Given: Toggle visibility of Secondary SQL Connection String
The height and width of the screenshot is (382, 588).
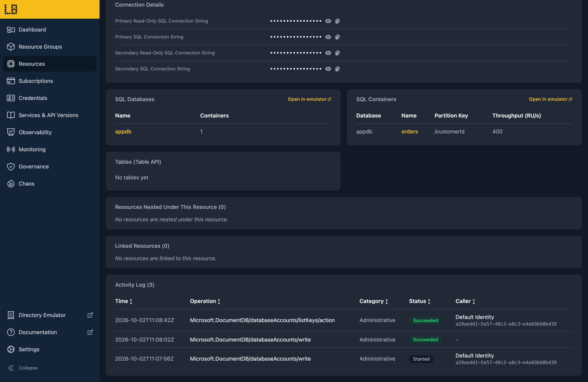Looking at the screenshot, I should tap(328, 69).
